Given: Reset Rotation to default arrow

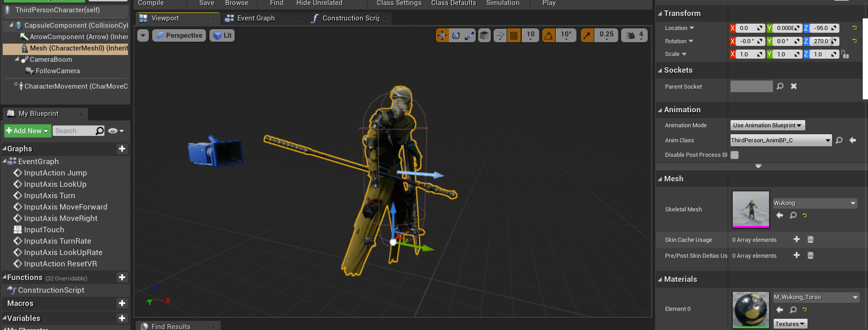Looking at the screenshot, I should point(854,41).
